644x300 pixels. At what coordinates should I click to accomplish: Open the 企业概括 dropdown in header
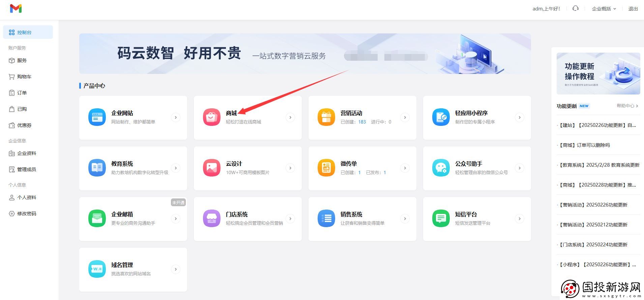(604, 9)
